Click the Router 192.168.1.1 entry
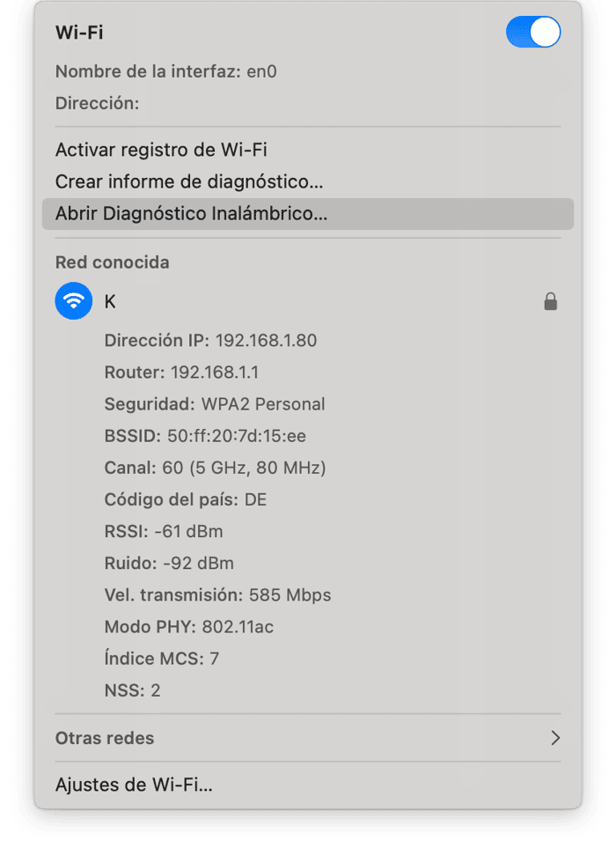This screenshot has width=616, height=849. click(x=181, y=373)
